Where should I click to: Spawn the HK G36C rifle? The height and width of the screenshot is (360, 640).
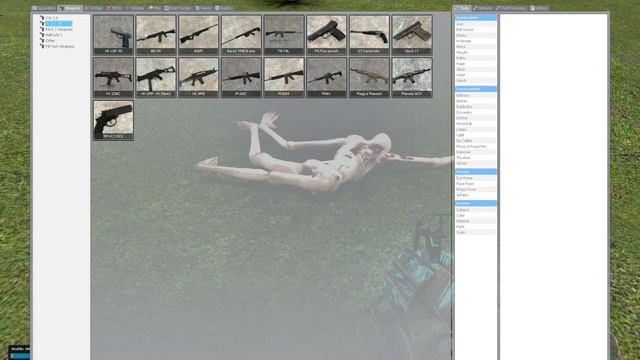click(113, 78)
